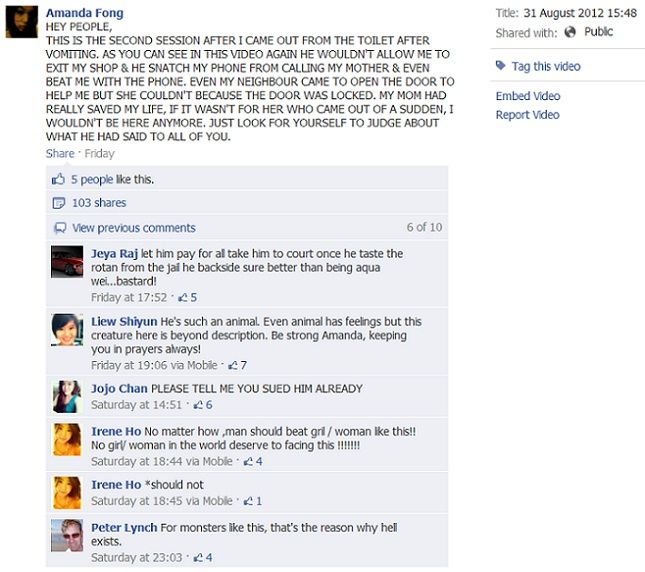
Task: Click the like count on Jeya Raj's comment
Action: [x=188, y=297]
